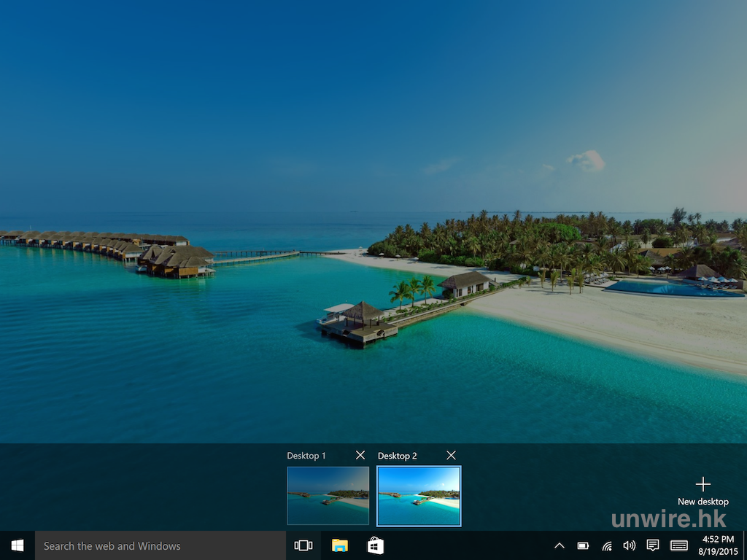747x560 pixels.
Task: Show the touch keyboard
Action: click(x=678, y=545)
